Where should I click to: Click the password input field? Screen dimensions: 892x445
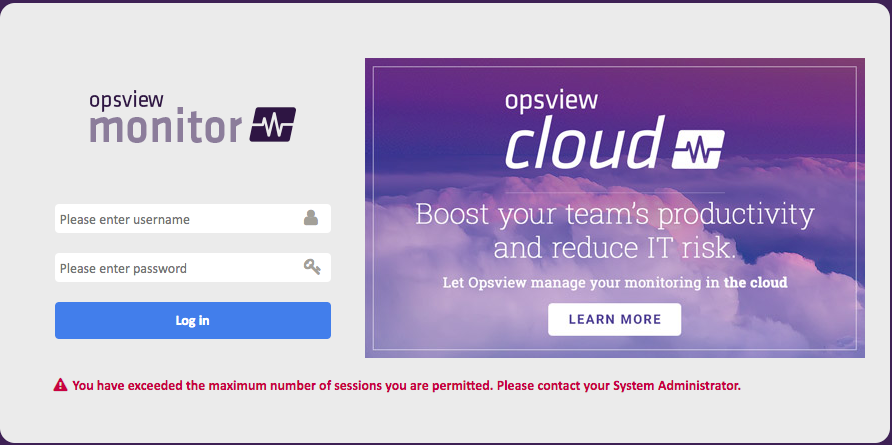coord(192,267)
